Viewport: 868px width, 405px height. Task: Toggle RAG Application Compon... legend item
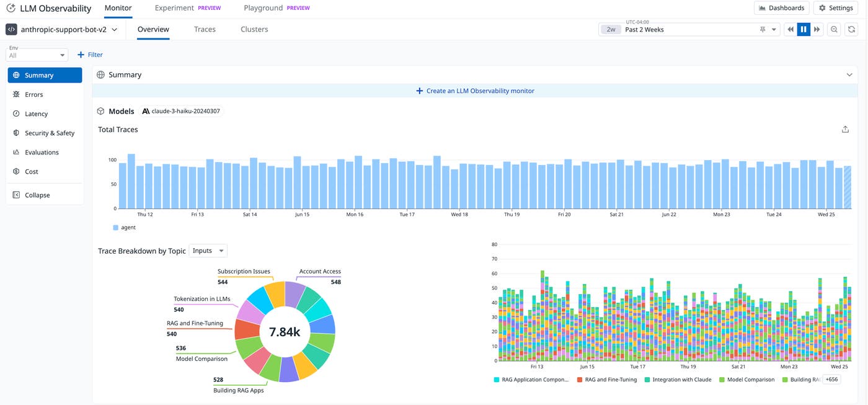[x=531, y=380]
